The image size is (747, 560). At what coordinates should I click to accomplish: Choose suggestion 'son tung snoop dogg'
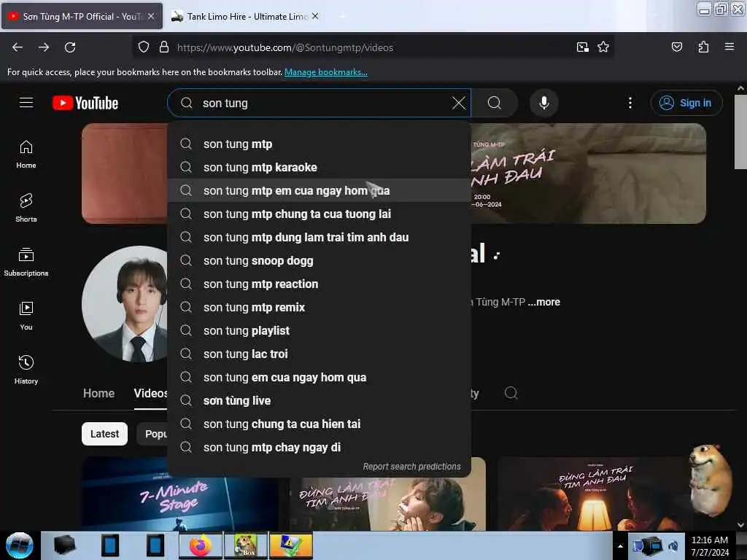tap(320, 260)
